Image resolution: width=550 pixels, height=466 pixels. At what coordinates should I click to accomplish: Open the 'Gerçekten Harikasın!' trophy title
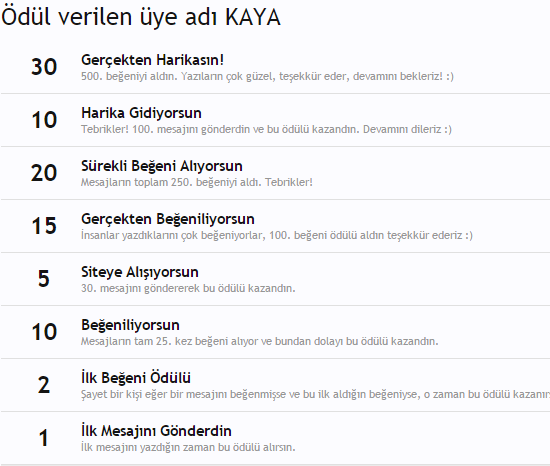point(152,60)
